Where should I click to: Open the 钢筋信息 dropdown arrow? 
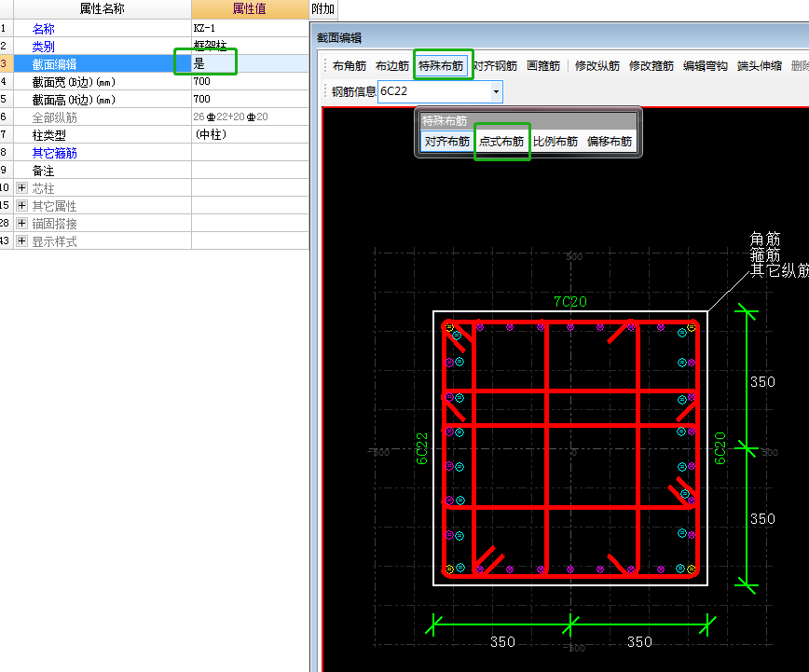pos(496,92)
